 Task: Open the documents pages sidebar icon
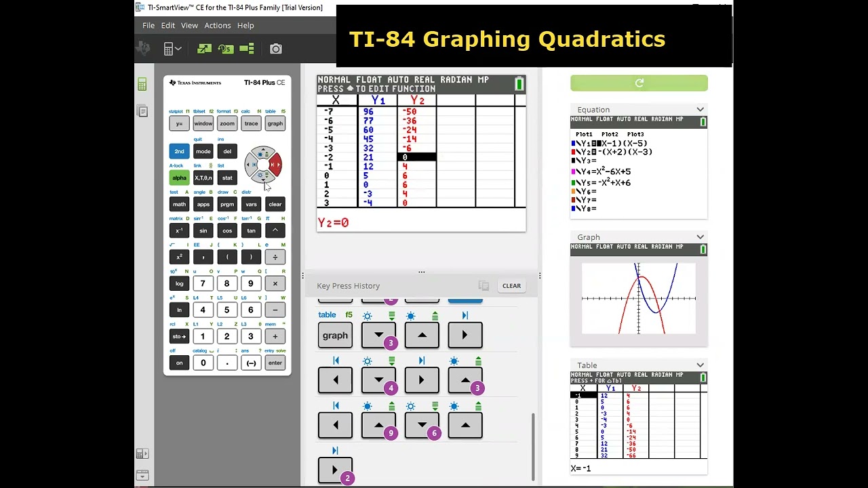(x=142, y=111)
